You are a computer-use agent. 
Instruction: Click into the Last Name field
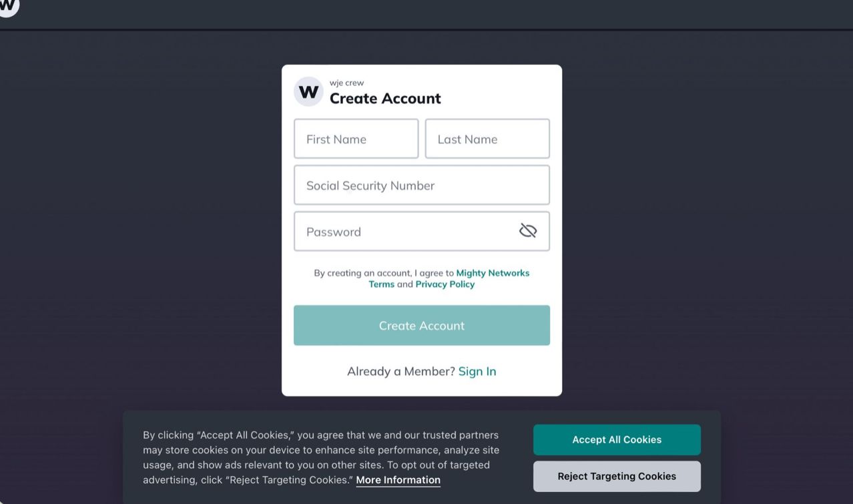[487, 139]
